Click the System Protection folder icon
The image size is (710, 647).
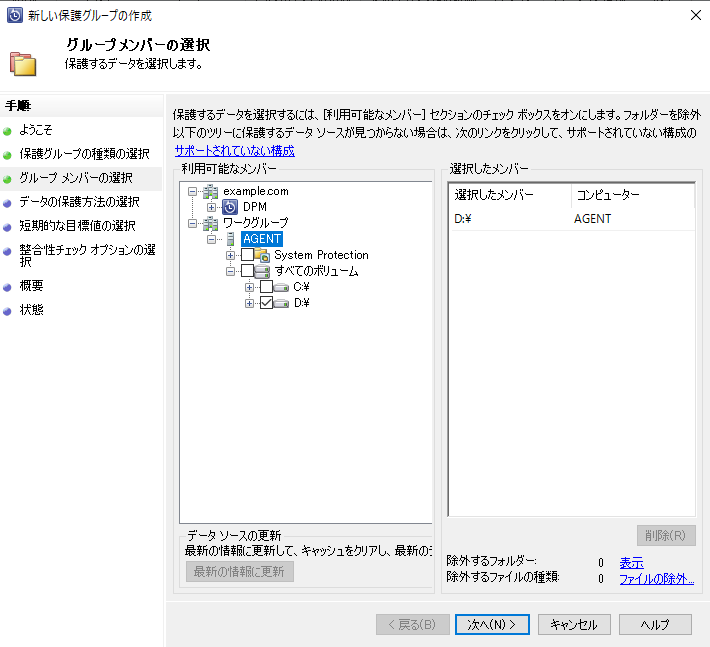[262, 255]
